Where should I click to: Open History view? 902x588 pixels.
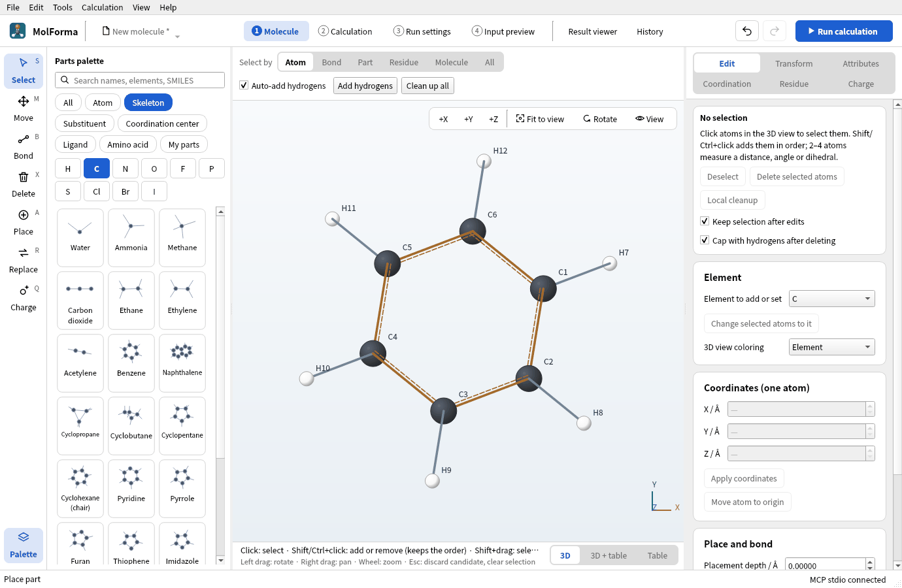(650, 31)
